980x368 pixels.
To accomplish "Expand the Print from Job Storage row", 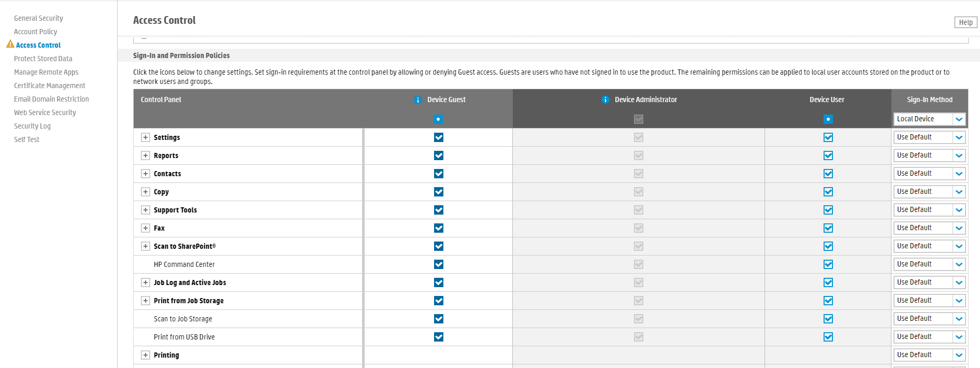I will [146, 301].
